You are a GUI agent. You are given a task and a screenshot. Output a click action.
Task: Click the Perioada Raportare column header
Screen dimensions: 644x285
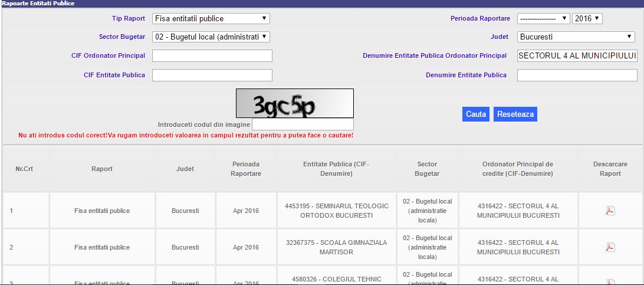click(246, 169)
